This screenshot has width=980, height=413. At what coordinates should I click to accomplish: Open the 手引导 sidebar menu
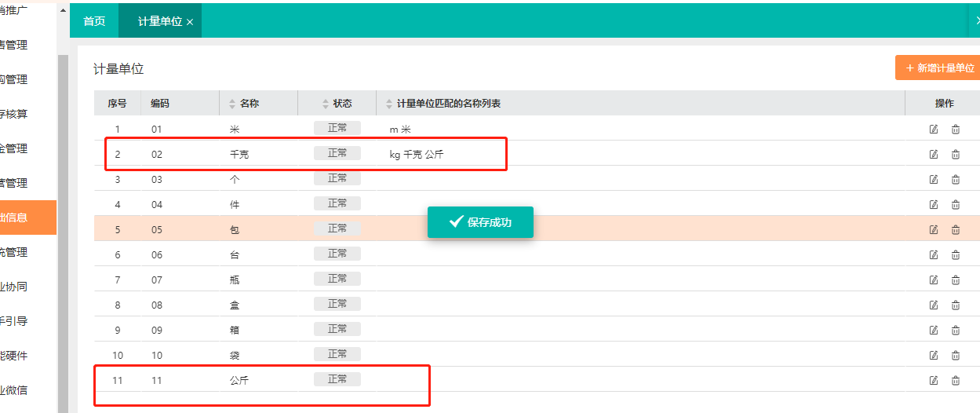point(28,321)
